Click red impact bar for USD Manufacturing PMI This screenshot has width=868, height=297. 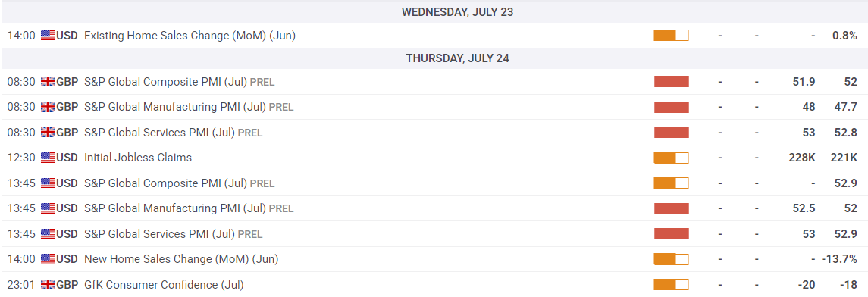click(x=671, y=208)
